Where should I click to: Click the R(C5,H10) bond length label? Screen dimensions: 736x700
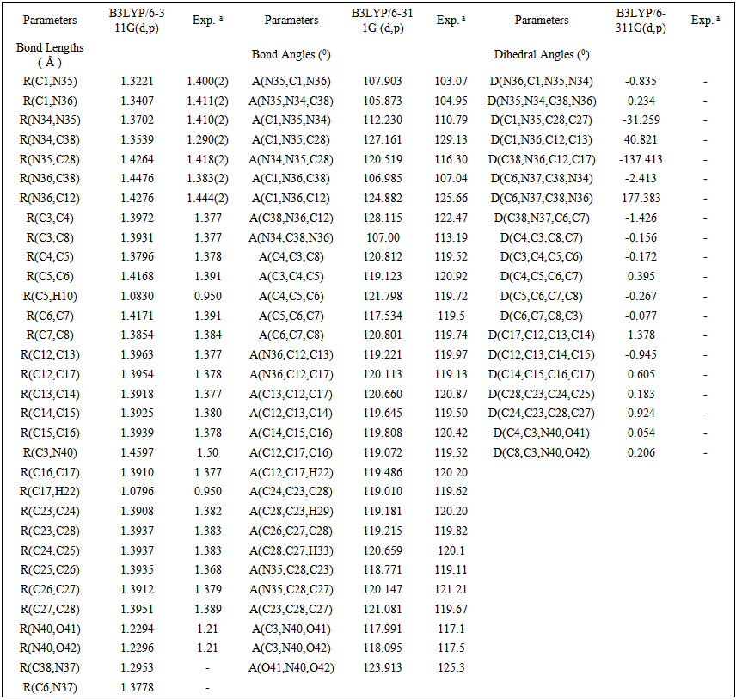coord(50,296)
